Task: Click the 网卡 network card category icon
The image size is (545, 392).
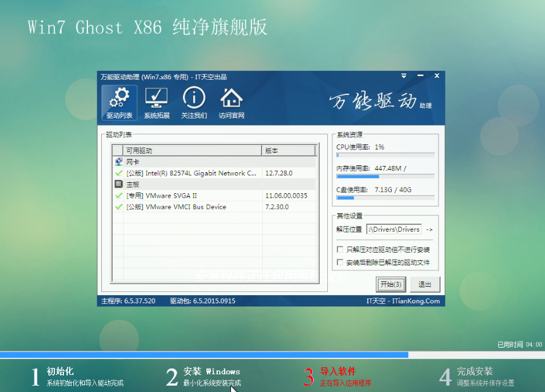Action: click(x=119, y=161)
